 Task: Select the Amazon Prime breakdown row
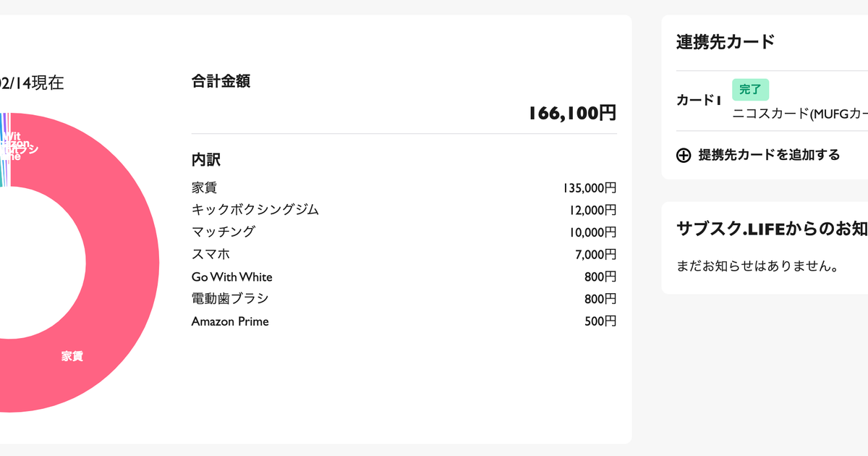(x=404, y=321)
